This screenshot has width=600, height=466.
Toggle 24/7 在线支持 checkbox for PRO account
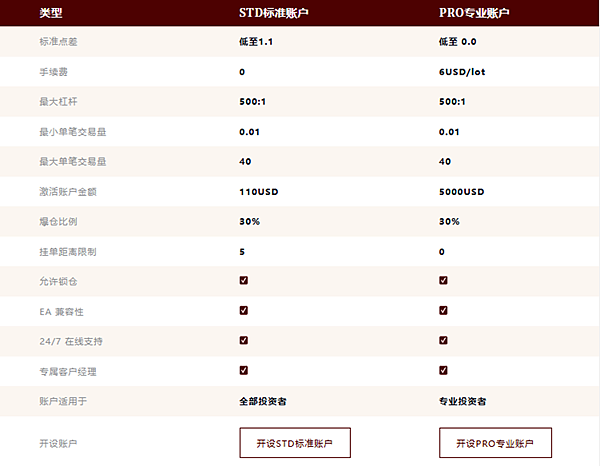[x=443, y=340]
